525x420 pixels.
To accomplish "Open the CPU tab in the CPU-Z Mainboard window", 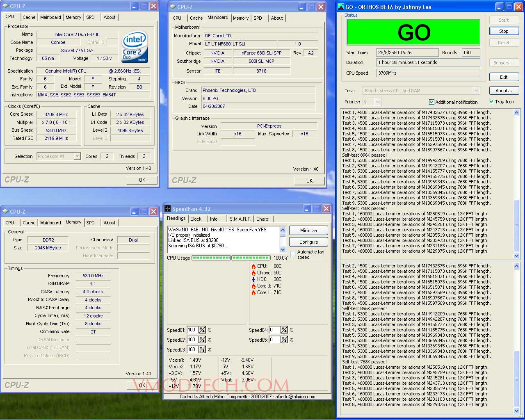I will (177, 18).
